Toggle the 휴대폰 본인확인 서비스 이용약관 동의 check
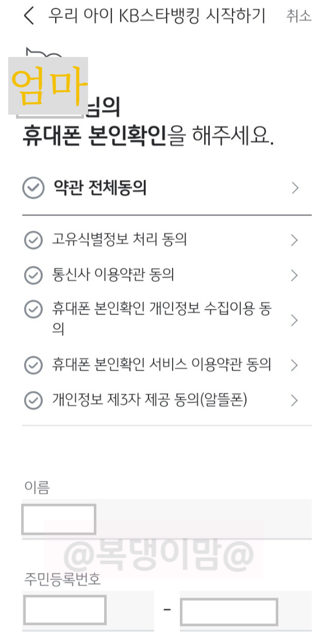This screenshot has height=644, width=334. (x=34, y=364)
